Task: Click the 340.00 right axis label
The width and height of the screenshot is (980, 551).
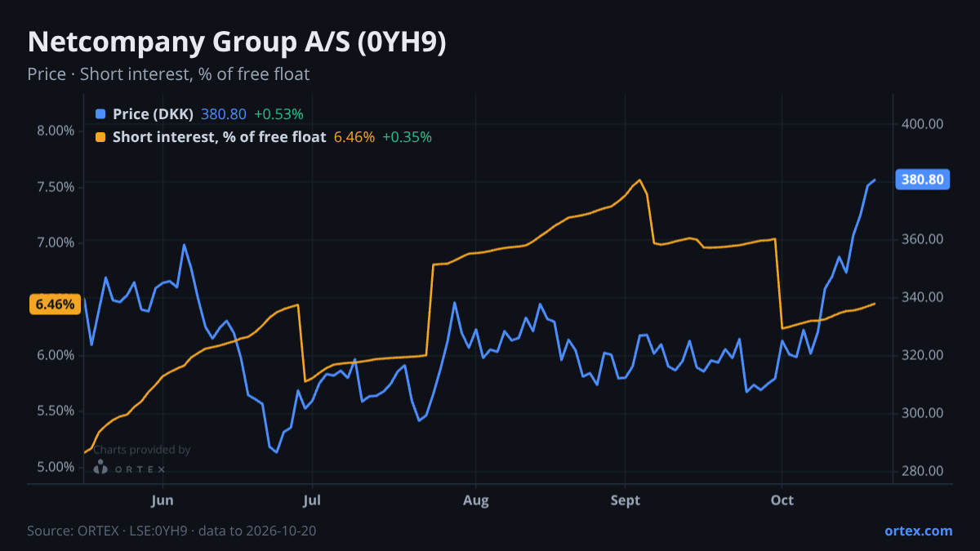Action: tap(923, 297)
